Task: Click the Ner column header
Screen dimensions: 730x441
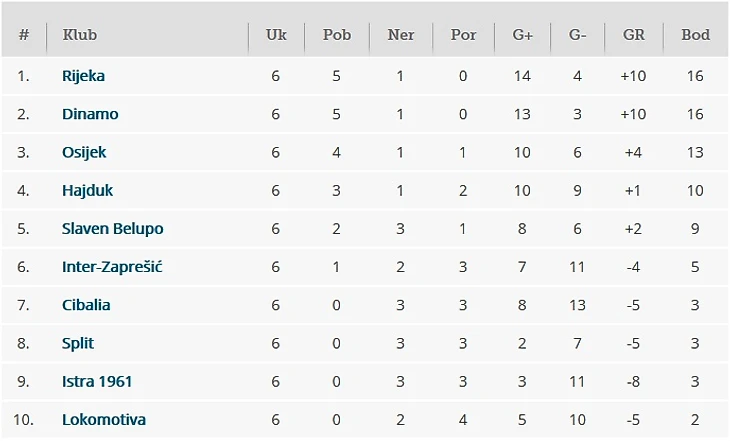Action: click(400, 35)
